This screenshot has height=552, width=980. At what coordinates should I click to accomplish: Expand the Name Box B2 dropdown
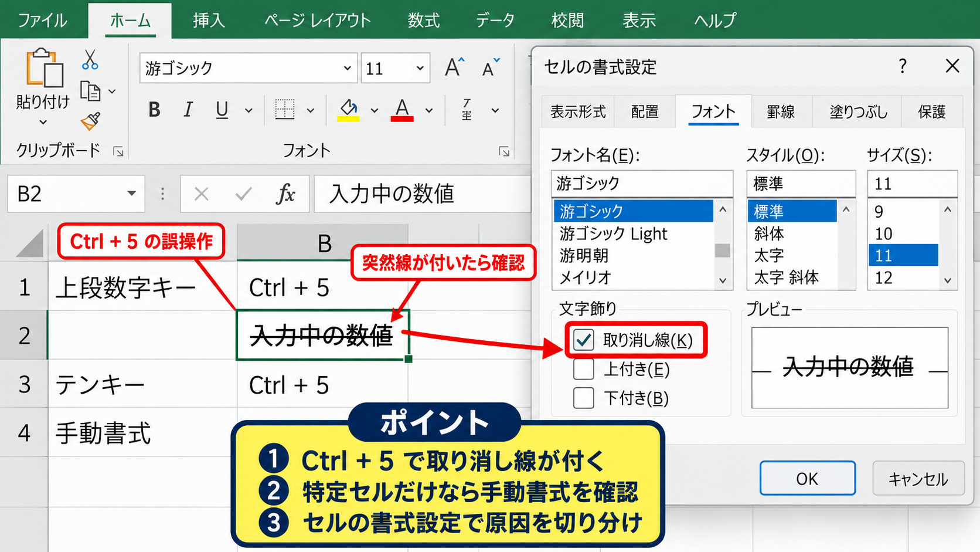click(131, 194)
